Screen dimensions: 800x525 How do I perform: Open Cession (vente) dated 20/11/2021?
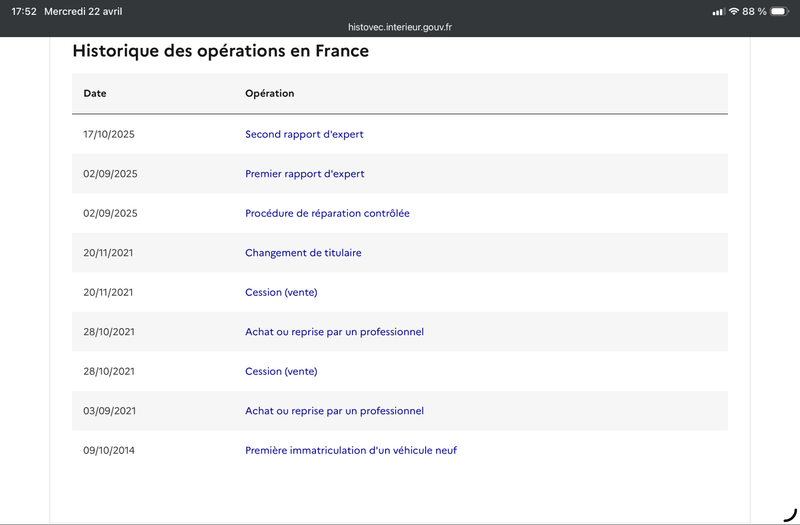(281, 292)
